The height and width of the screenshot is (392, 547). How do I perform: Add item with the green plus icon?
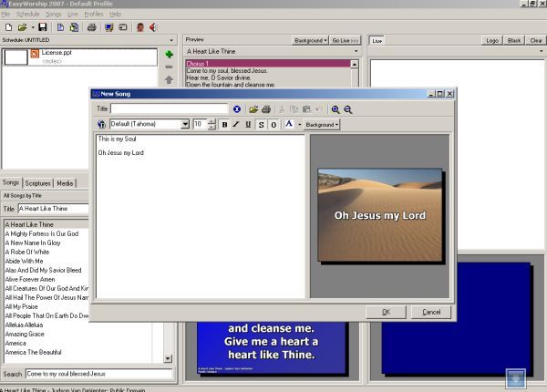point(170,54)
